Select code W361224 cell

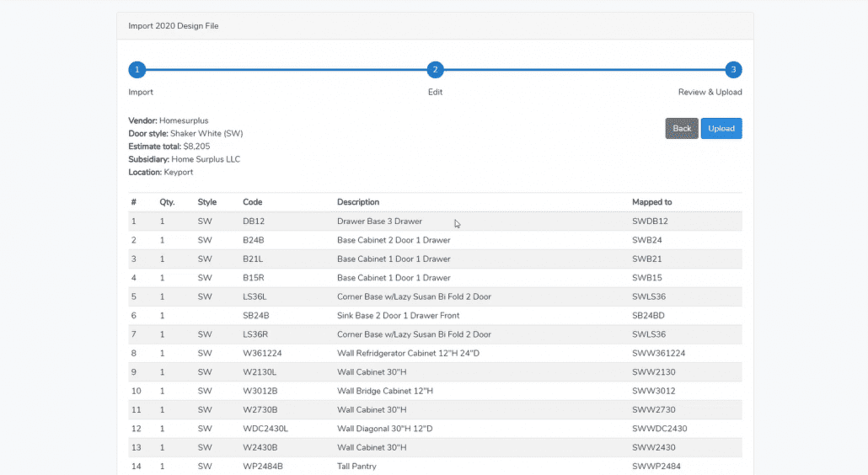click(x=262, y=353)
